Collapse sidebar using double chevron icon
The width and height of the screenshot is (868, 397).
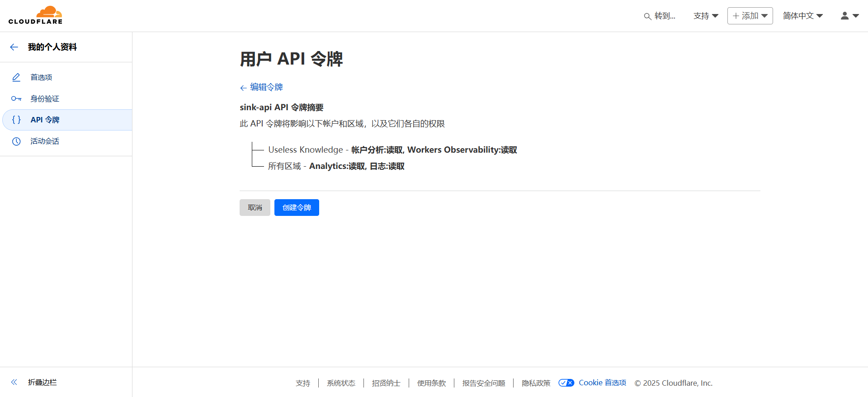pyautogui.click(x=14, y=382)
